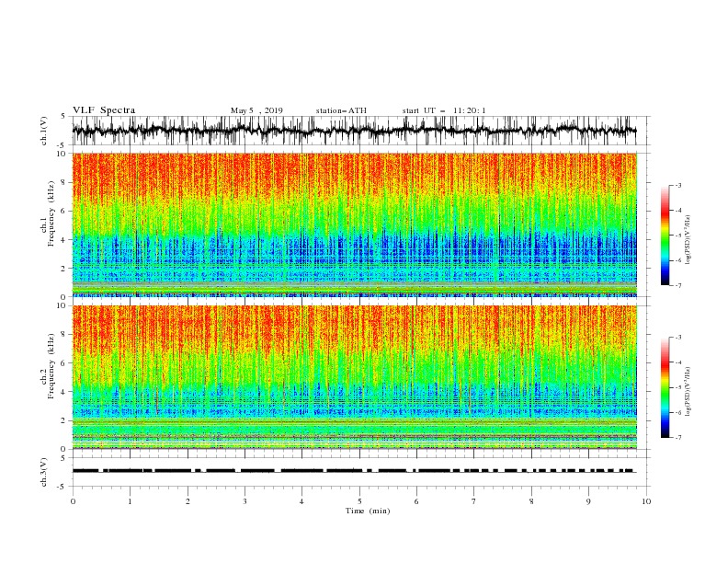Click time axis tick label "7"
This screenshot has width=728, height=563.
(474, 501)
